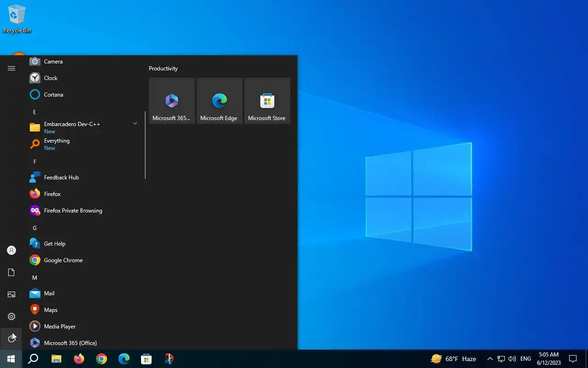Click the Start menu app list scrollbar

pyautogui.click(x=145, y=145)
